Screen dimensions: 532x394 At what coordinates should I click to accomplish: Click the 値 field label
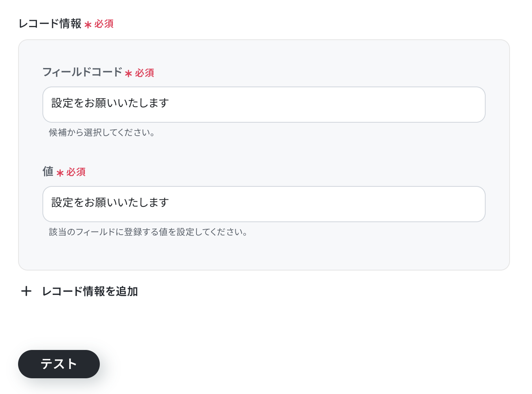coord(48,171)
